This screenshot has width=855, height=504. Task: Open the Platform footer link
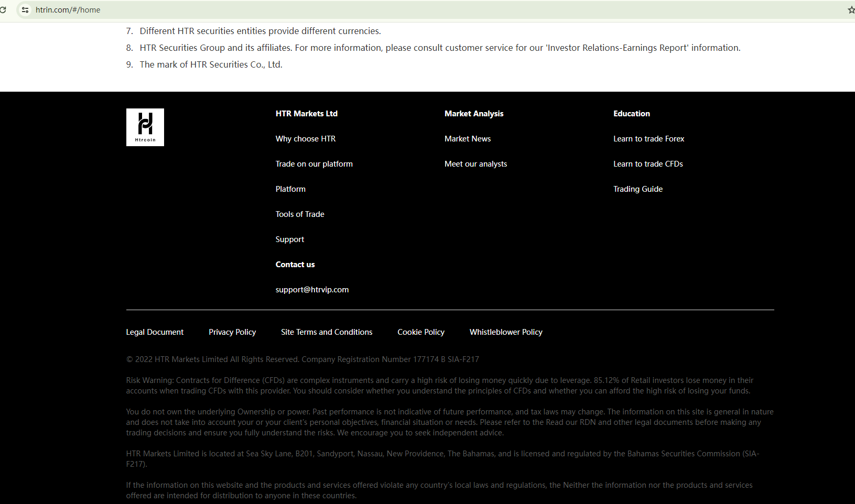click(x=290, y=189)
